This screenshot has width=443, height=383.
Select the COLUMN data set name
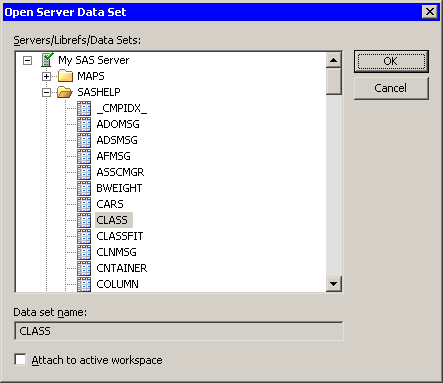click(117, 284)
